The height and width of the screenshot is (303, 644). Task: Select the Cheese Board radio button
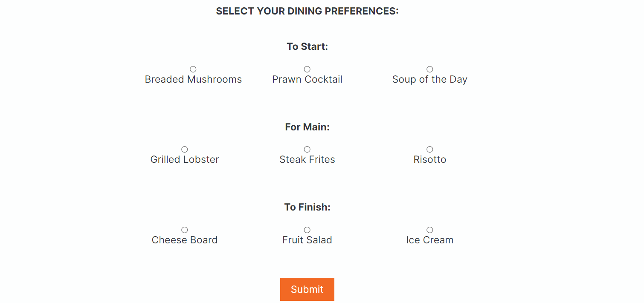coord(185,230)
